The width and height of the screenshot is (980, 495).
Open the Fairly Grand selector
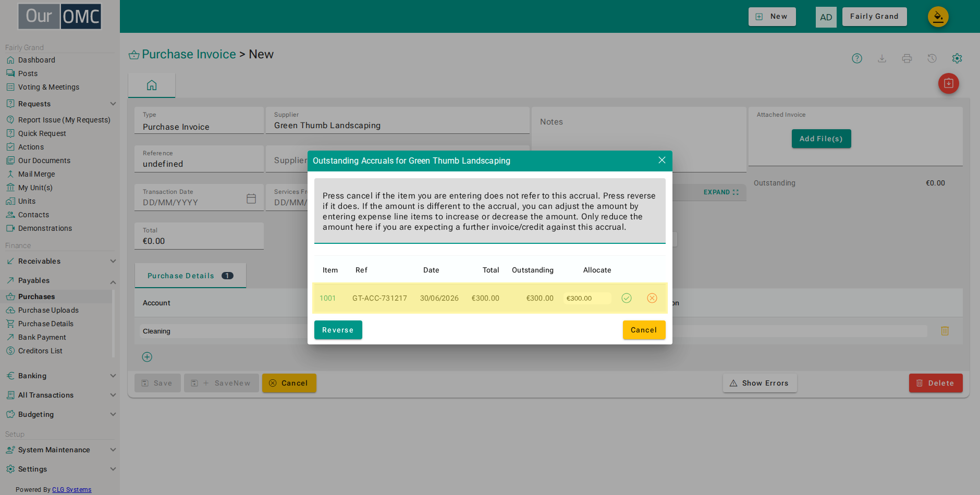(x=874, y=17)
